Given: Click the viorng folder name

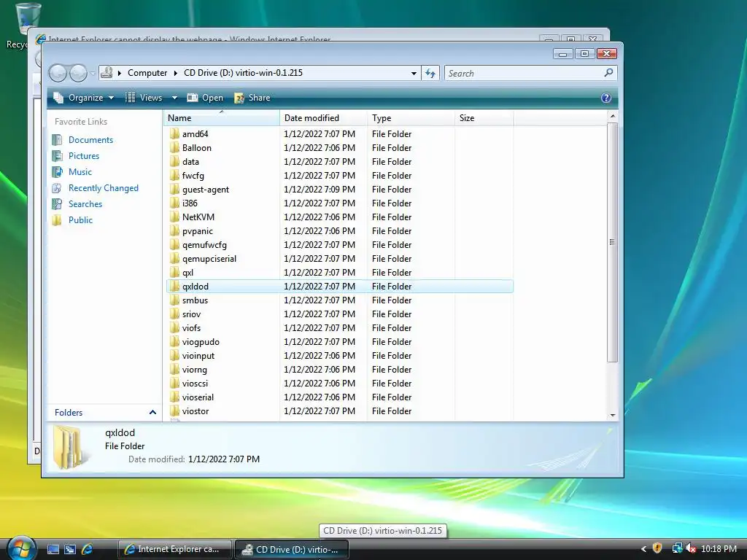Looking at the screenshot, I should click(194, 370).
